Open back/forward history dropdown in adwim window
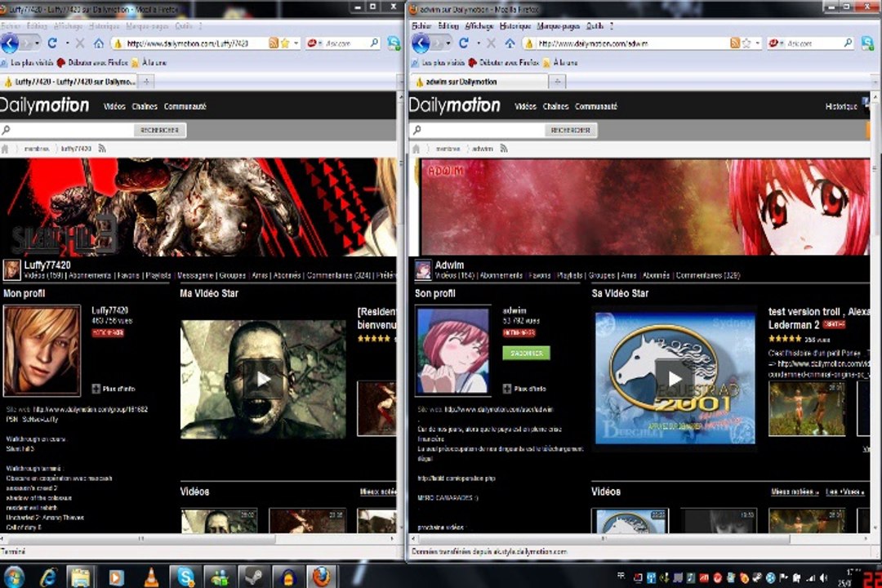The image size is (882, 588). tap(448, 42)
